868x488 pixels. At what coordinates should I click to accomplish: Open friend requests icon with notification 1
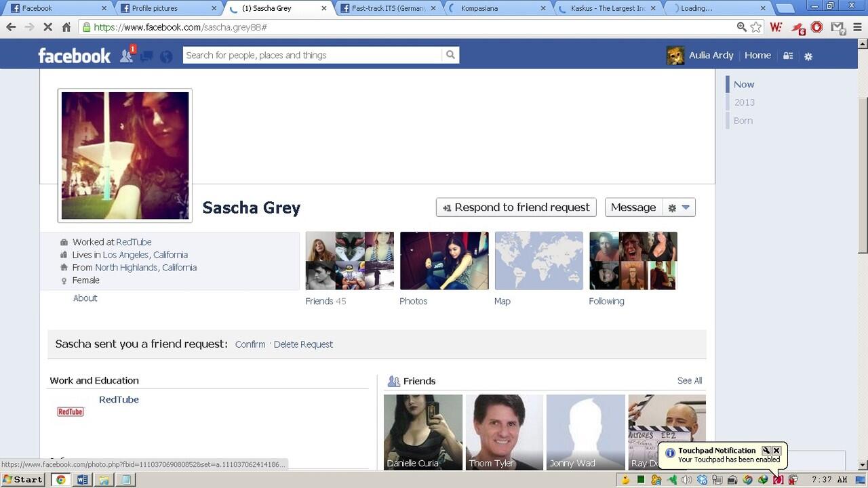[x=127, y=55]
